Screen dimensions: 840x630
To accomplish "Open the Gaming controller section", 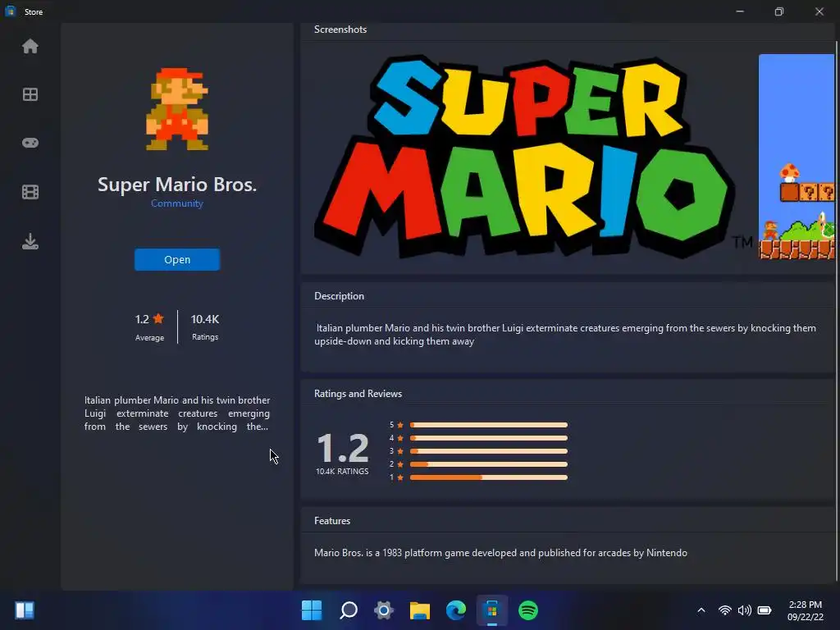I will (x=30, y=143).
